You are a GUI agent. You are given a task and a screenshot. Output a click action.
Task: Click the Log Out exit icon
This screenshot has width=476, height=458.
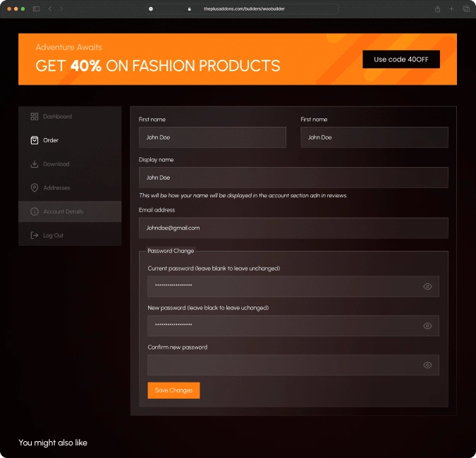point(34,235)
